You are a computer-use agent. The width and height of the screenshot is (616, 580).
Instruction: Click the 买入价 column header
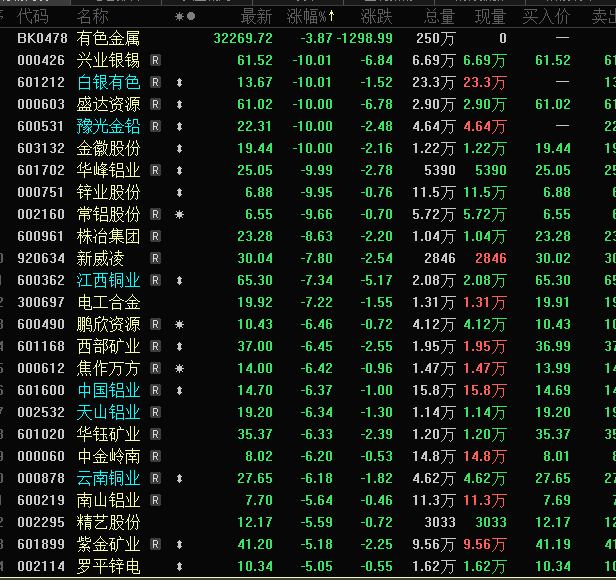coord(547,16)
